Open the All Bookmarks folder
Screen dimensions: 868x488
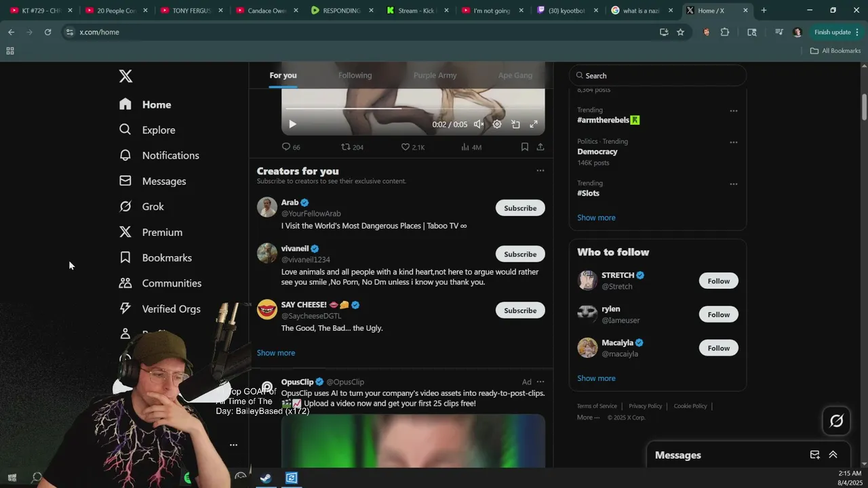pos(835,51)
